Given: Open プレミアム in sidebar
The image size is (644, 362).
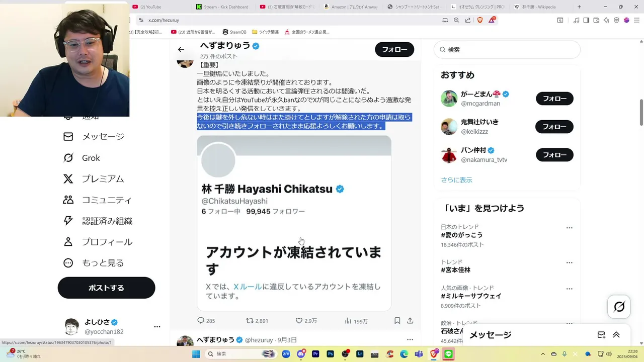Looking at the screenshot, I should pyautogui.click(x=94, y=179).
